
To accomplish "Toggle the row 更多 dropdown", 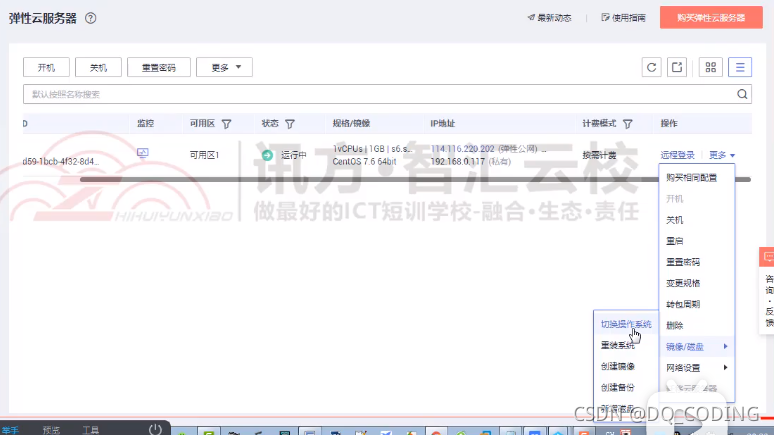I will pyautogui.click(x=722, y=155).
